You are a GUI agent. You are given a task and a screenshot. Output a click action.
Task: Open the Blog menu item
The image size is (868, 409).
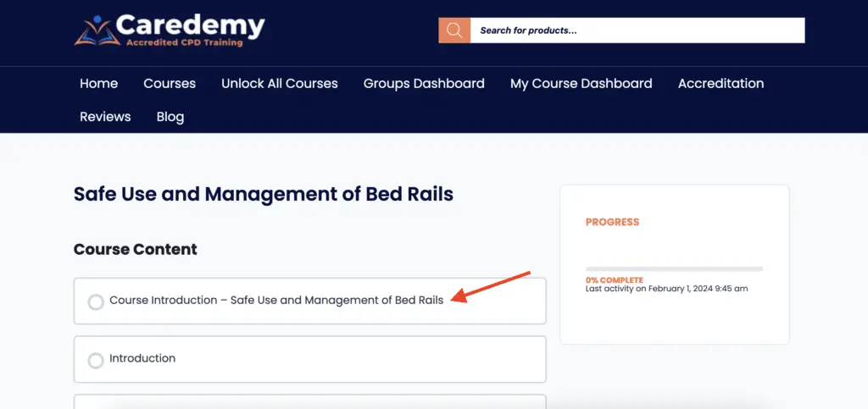click(170, 117)
